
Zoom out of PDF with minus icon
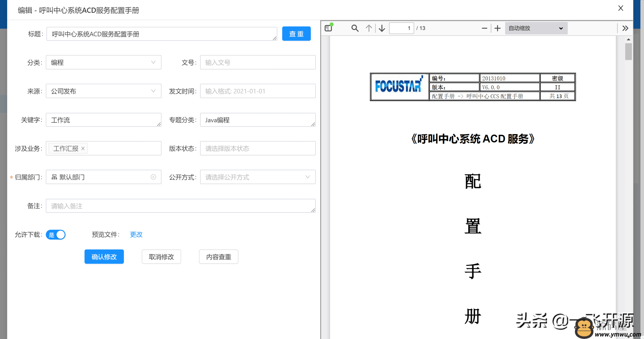pos(485,28)
